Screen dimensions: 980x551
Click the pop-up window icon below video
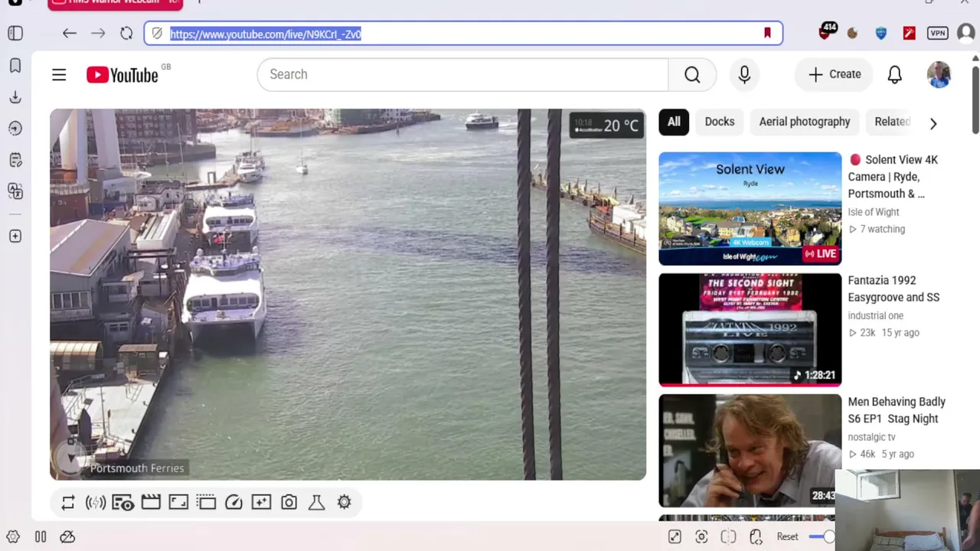(x=206, y=502)
